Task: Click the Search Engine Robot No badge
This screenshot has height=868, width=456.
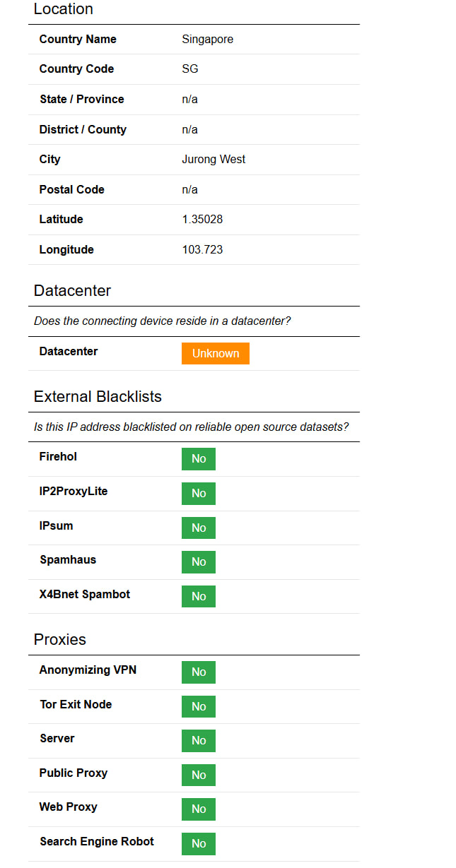Action: click(199, 843)
